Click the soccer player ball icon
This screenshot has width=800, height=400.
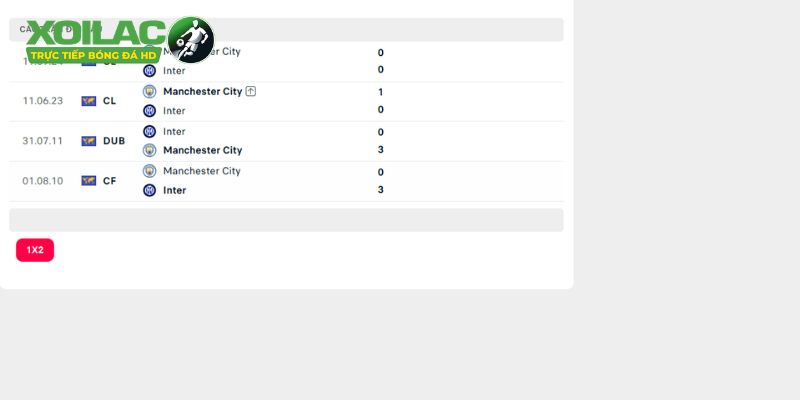tap(191, 40)
